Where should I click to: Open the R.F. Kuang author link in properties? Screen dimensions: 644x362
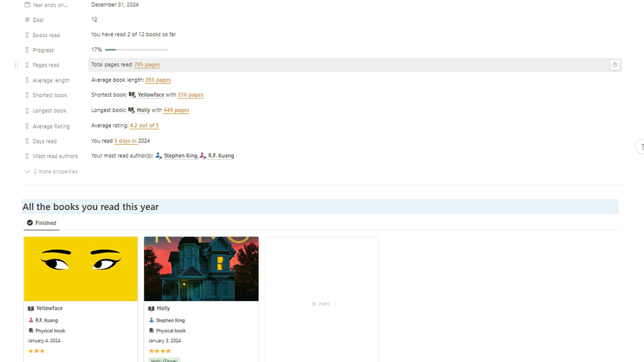tap(221, 156)
